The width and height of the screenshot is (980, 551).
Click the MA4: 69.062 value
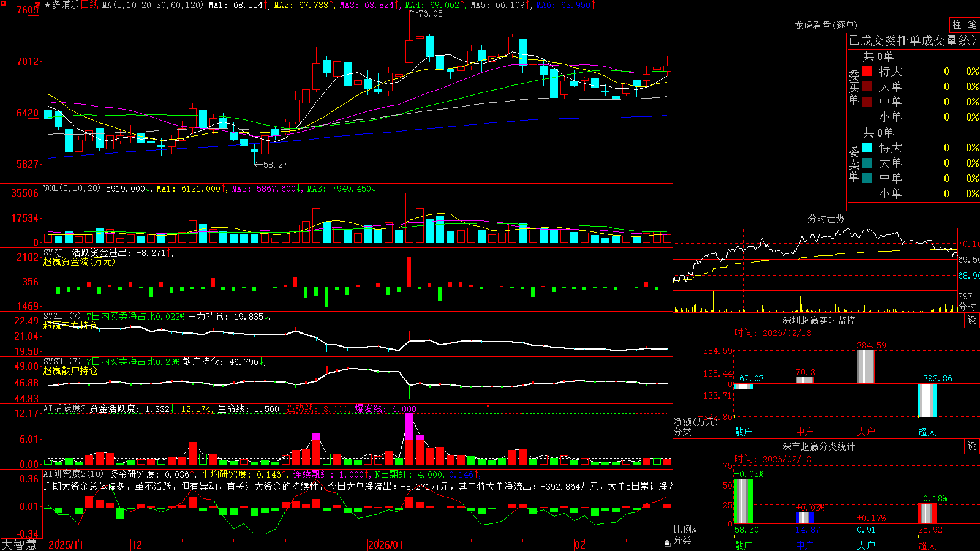tap(432, 5)
